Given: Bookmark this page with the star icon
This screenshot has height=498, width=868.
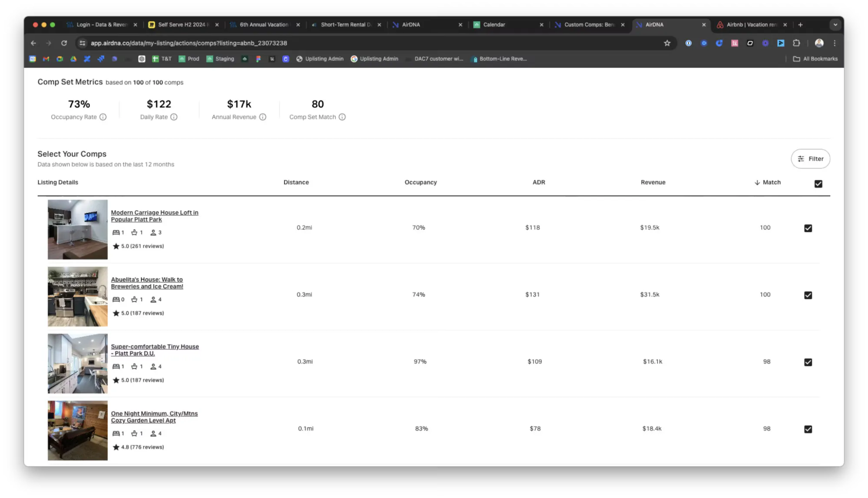Looking at the screenshot, I should pyautogui.click(x=667, y=43).
